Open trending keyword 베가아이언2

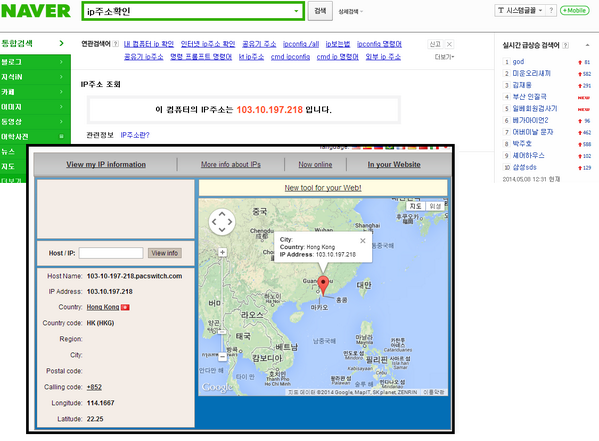coord(530,120)
